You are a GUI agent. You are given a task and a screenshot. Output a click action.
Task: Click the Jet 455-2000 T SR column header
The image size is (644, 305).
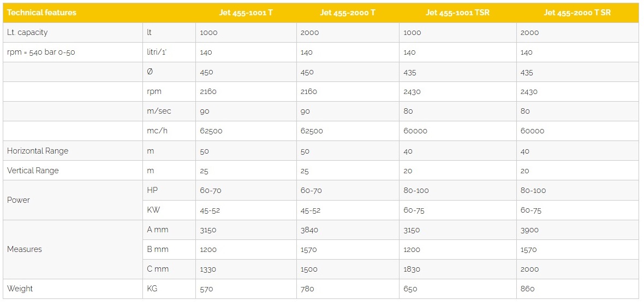(x=577, y=13)
